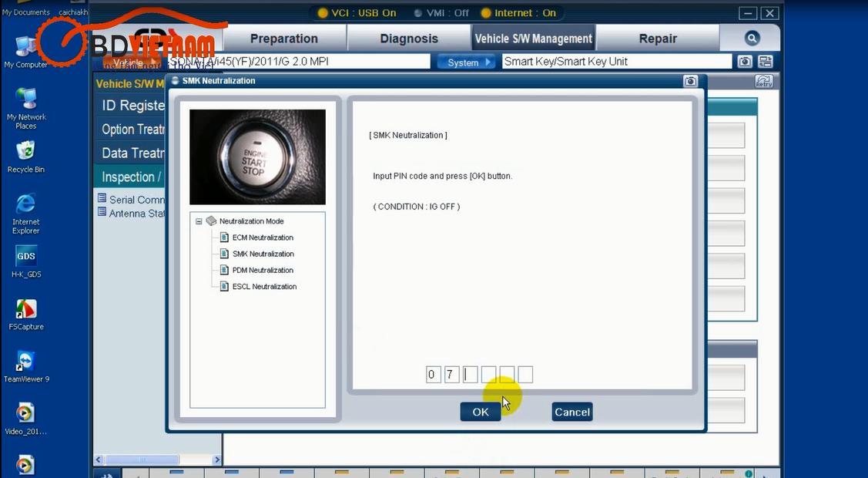Open My Computer desktop icon
The image size is (868, 478).
(25, 52)
